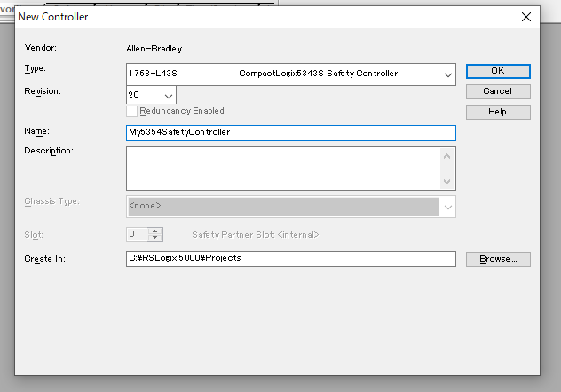Click Description scrollbar down arrow
561x392 pixels.
coord(446,182)
